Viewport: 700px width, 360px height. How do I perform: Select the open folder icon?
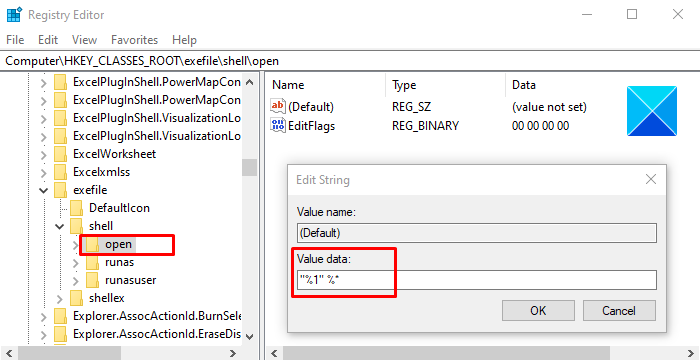tap(92, 244)
